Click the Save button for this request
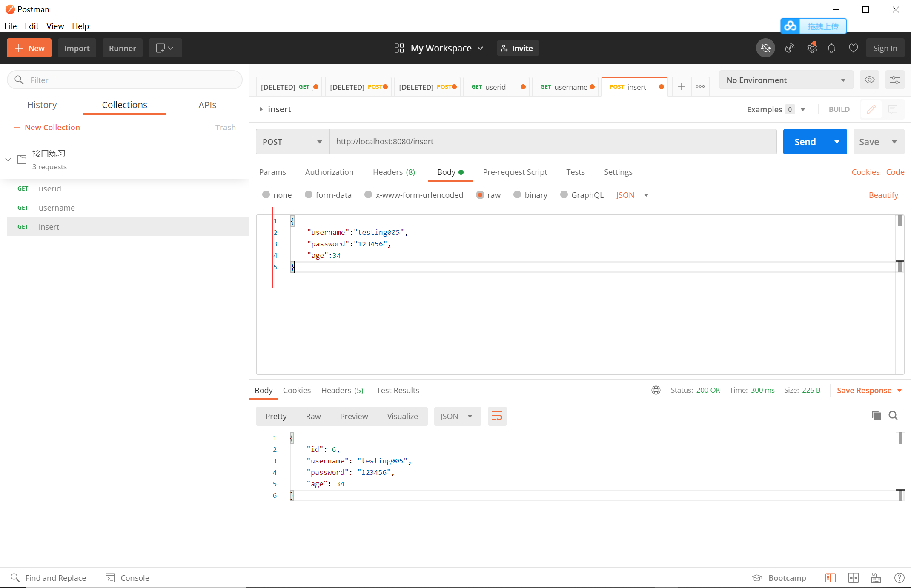911x588 pixels. click(869, 141)
